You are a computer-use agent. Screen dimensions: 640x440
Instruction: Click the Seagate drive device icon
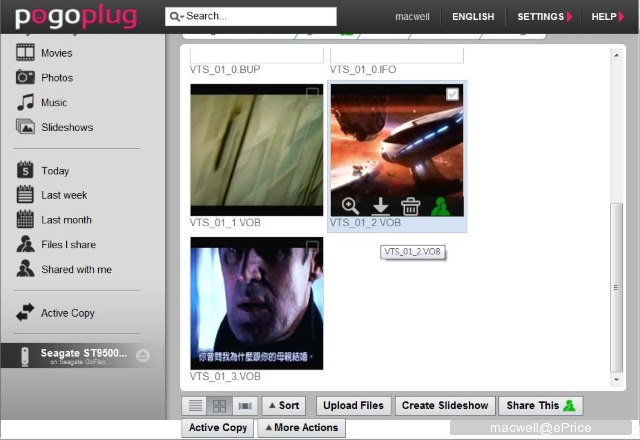coord(25,356)
